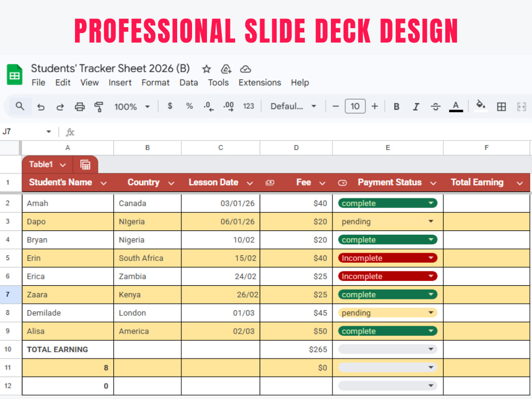Check the cloud save status icon
Viewport: 532px width, 399px height.
[245, 69]
